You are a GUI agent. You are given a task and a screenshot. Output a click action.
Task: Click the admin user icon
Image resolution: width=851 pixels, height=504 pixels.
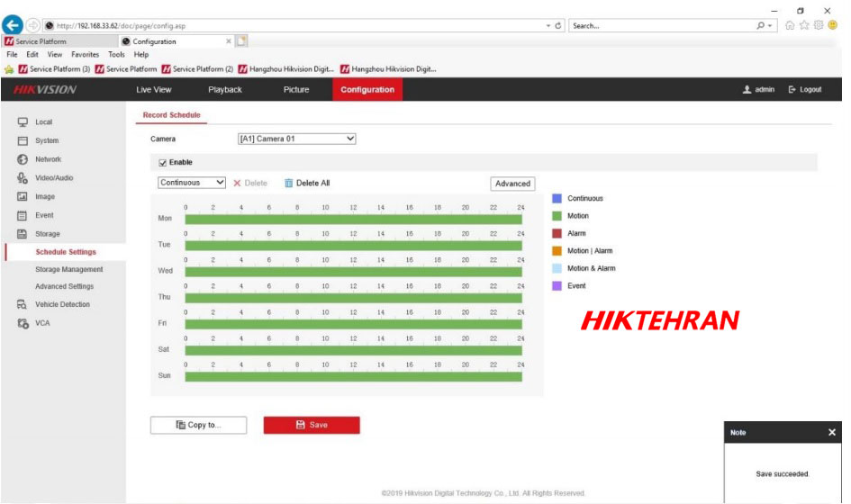pos(747,89)
